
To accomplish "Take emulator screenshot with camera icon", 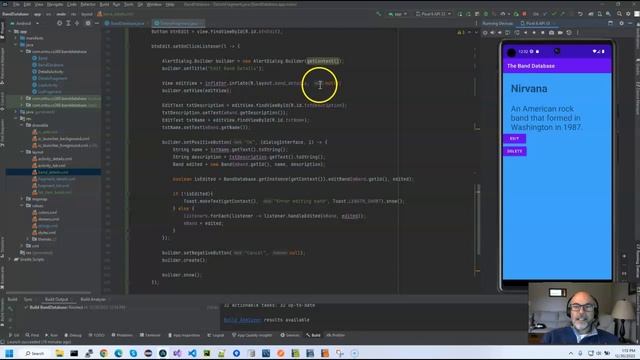I will click(551, 33).
